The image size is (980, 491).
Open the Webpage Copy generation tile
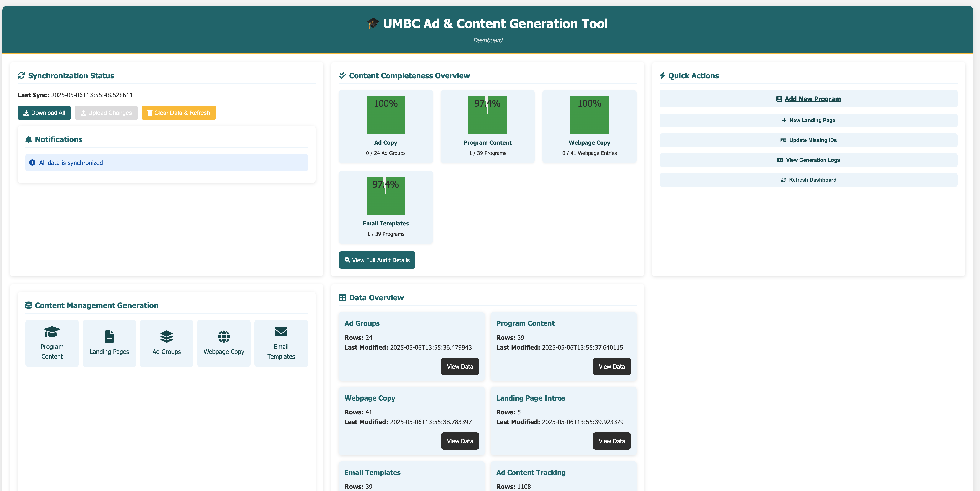click(224, 344)
